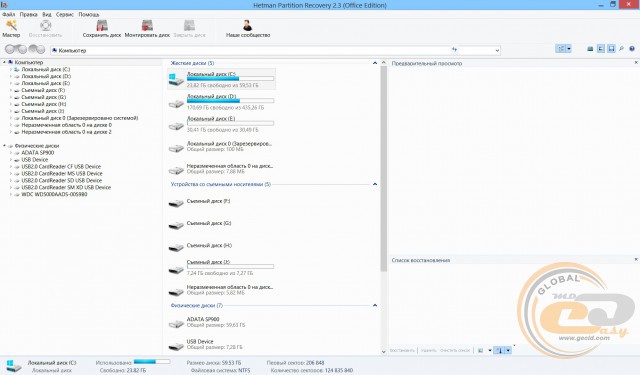
Task: Select WDC WD5000AADS tree entry
Action: [54, 194]
